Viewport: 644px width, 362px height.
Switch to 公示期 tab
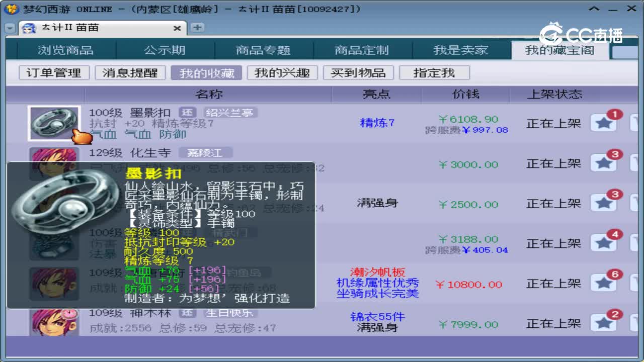pos(165,50)
